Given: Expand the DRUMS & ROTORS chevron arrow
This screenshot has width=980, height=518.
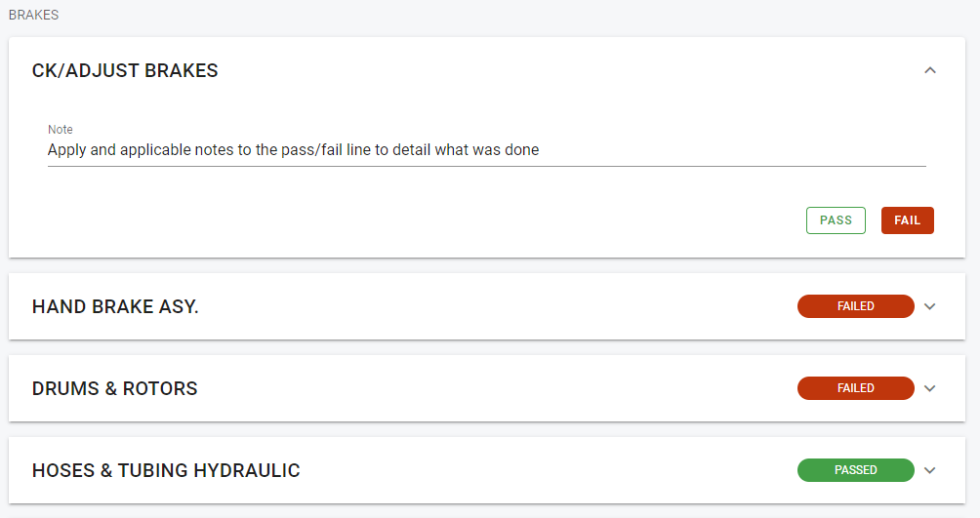Looking at the screenshot, I should [x=930, y=388].
